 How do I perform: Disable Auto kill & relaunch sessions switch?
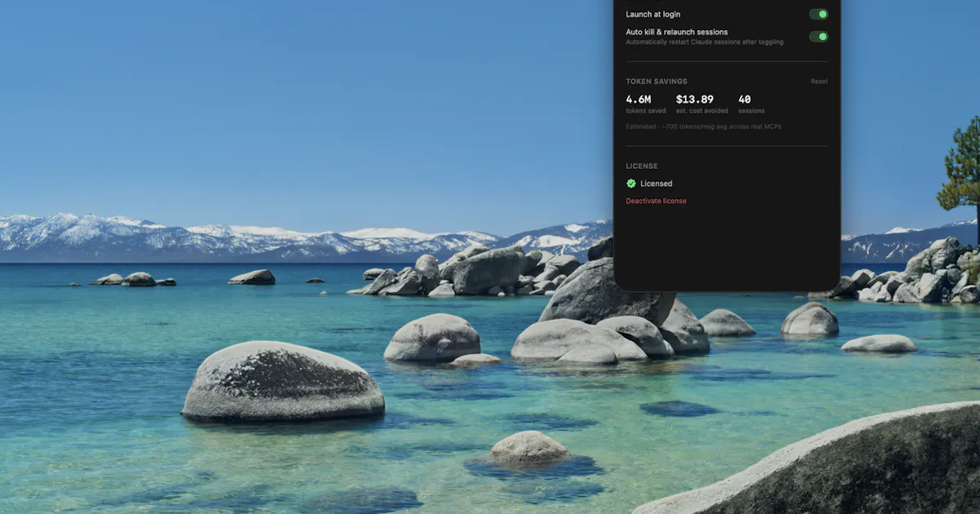click(x=818, y=37)
